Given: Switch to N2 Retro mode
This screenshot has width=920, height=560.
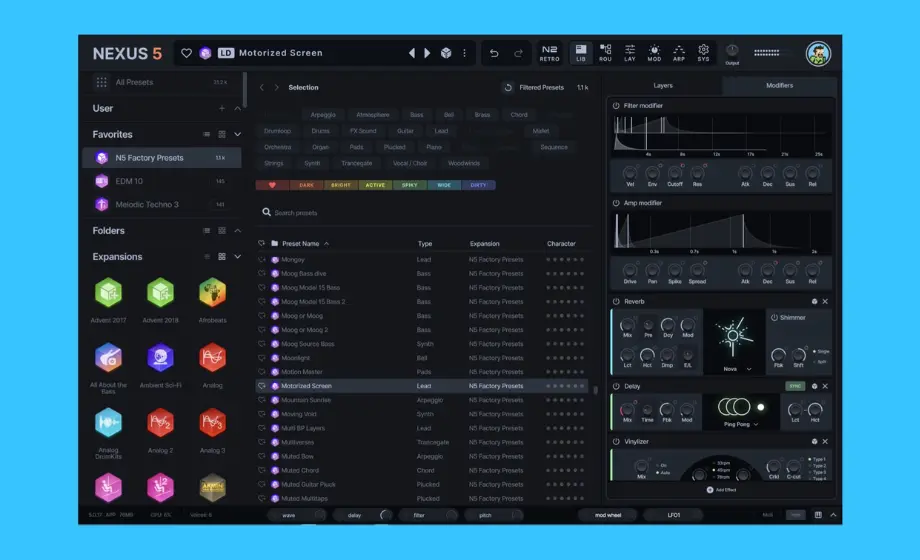Looking at the screenshot, I should tap(549, 53).
